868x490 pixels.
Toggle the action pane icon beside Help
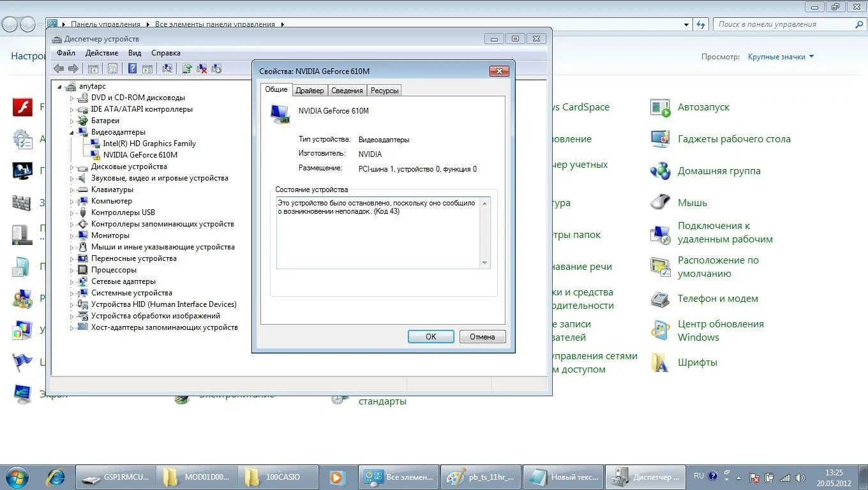(147, 68)
